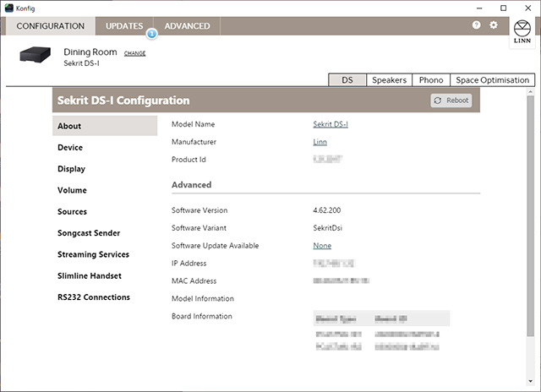Viewport: 541px width, 392px height.
Task: Click the IP Address label
Action: [x=189, y=264]
